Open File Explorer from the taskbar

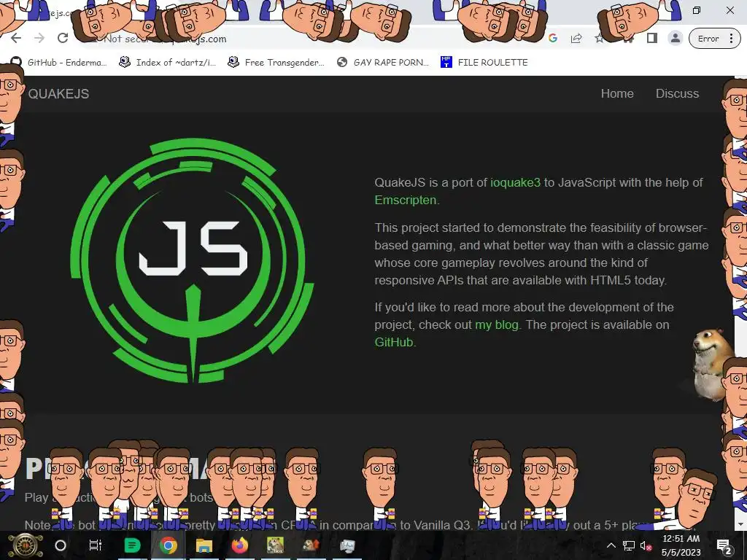[204, 545]
